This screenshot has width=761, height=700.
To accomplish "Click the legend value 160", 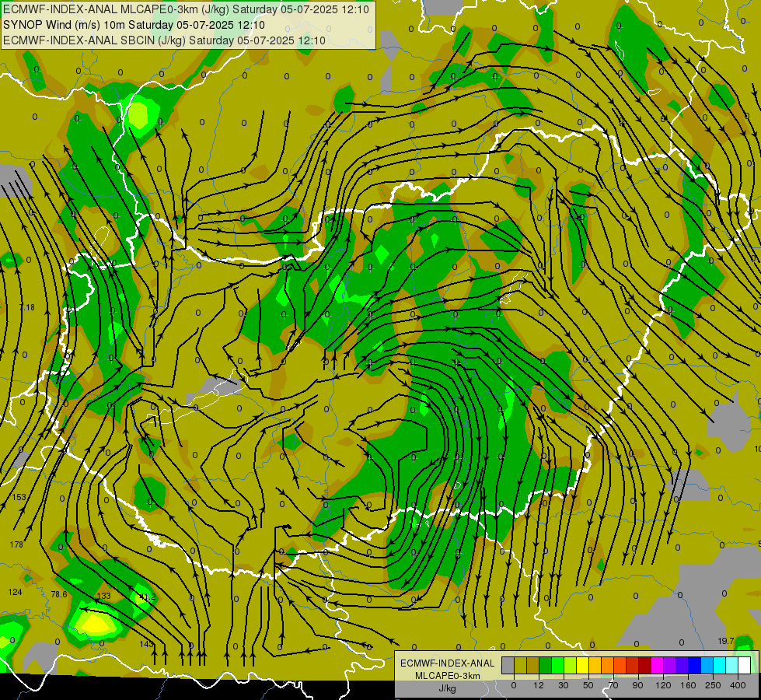I will point(688,685).
